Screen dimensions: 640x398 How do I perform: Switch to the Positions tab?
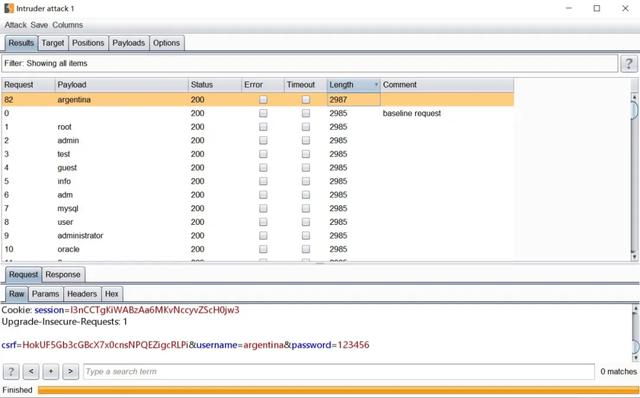pos(88,43)
